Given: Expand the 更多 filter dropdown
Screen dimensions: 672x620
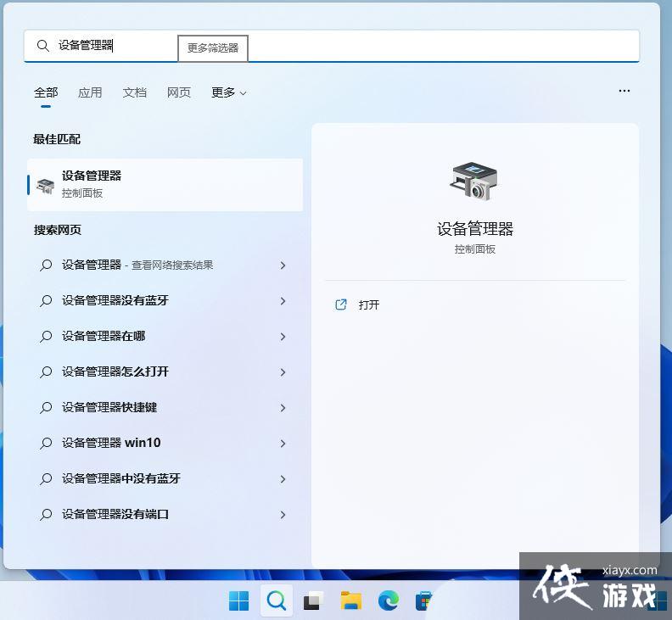Looking at the screenshot, I should point(229,92).
